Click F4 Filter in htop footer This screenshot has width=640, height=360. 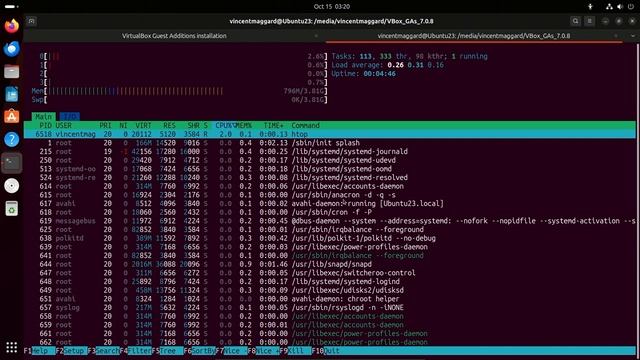tap(136, 351)
